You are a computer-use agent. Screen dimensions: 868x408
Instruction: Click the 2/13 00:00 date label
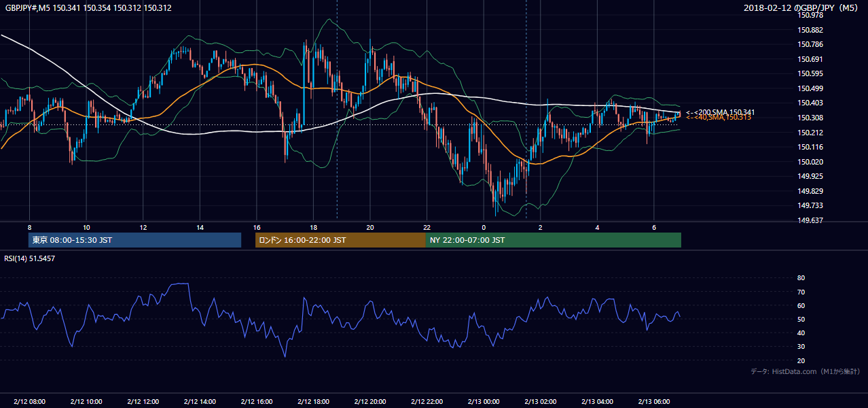pos(484,402)
